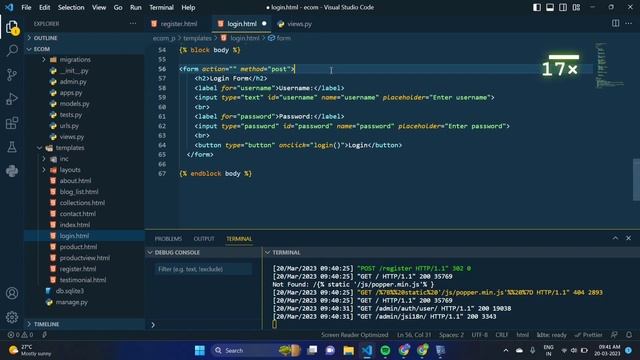Screen dimensions: 640x360
Task: Open Spotify from the taskbar
Action: (385, 350)
